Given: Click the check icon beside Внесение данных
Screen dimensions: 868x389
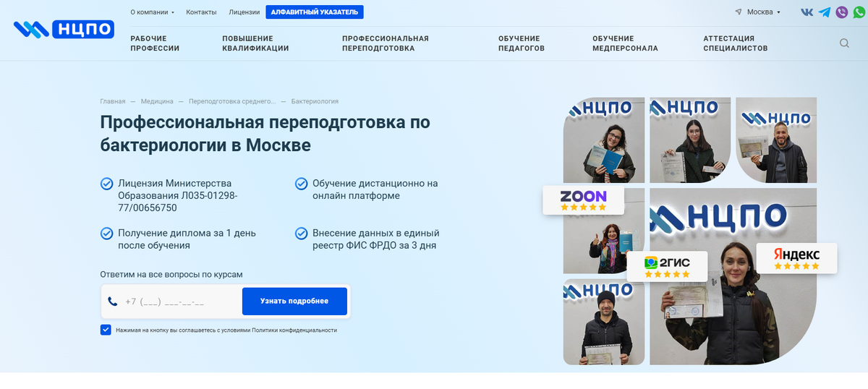Looking at the screenshot, I should (302, 234).
